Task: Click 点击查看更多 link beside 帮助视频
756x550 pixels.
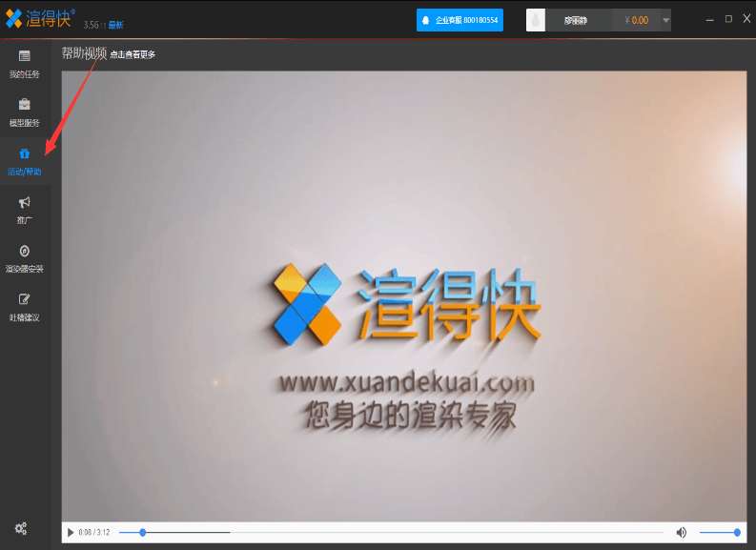Action: (133, 54)
